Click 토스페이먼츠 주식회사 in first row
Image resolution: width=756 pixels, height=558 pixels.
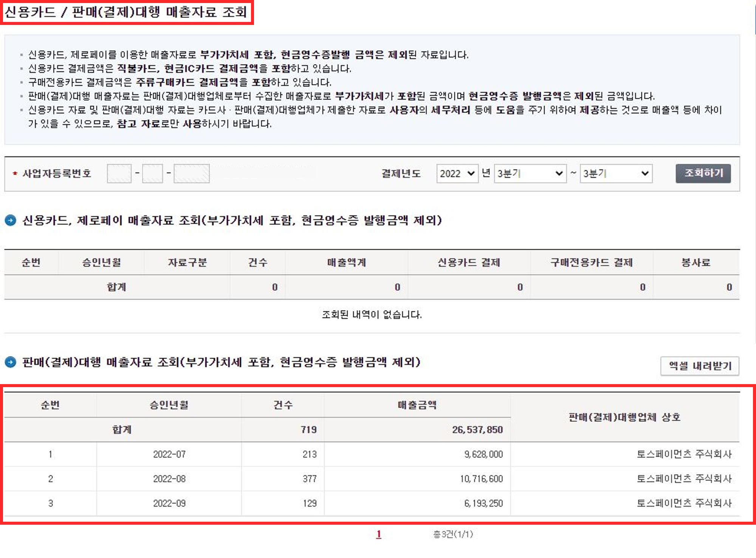tap(684, 454)
